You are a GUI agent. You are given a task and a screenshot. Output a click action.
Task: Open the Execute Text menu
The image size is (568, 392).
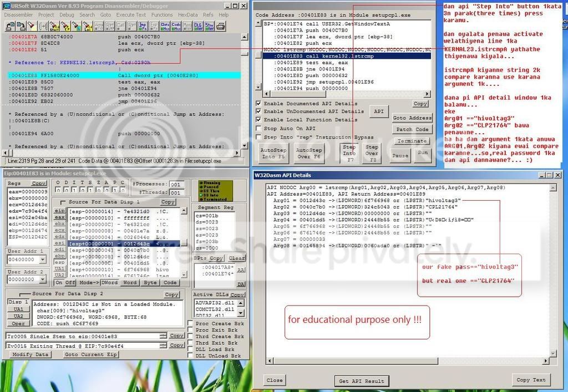point(131,15)
